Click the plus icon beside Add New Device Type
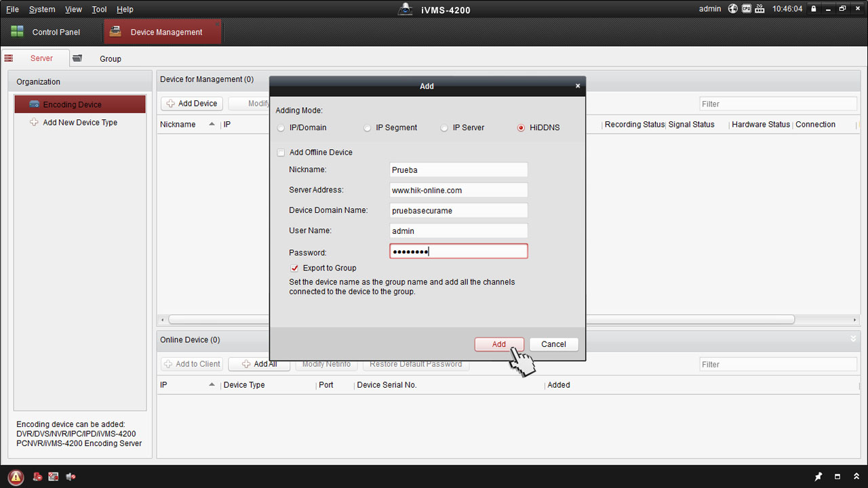 tap(34, 122)
